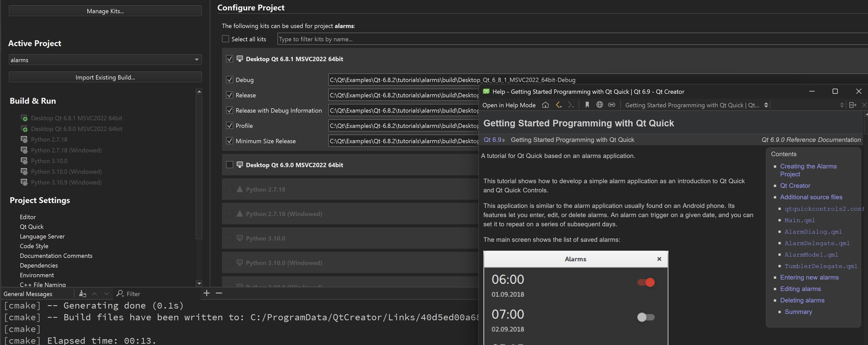Jump to Deleting alarms section
This screenshot has height=345, width=868.
click(x=802, y=300)
